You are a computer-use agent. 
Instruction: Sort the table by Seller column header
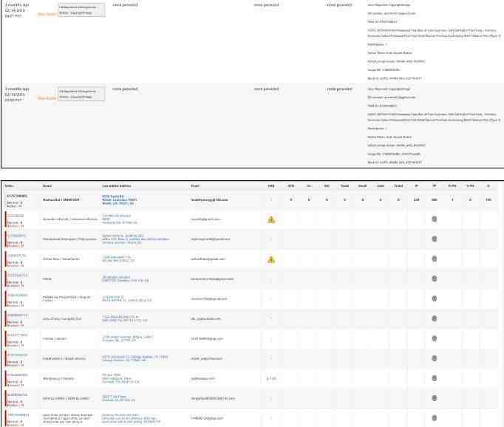[x=10, y=185]
